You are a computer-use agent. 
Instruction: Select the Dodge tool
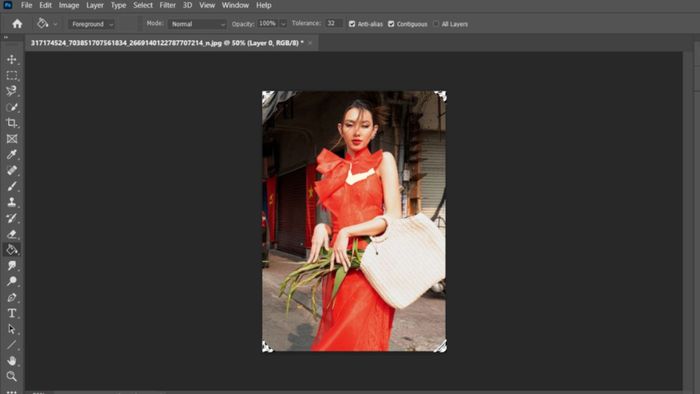point(12,281)
